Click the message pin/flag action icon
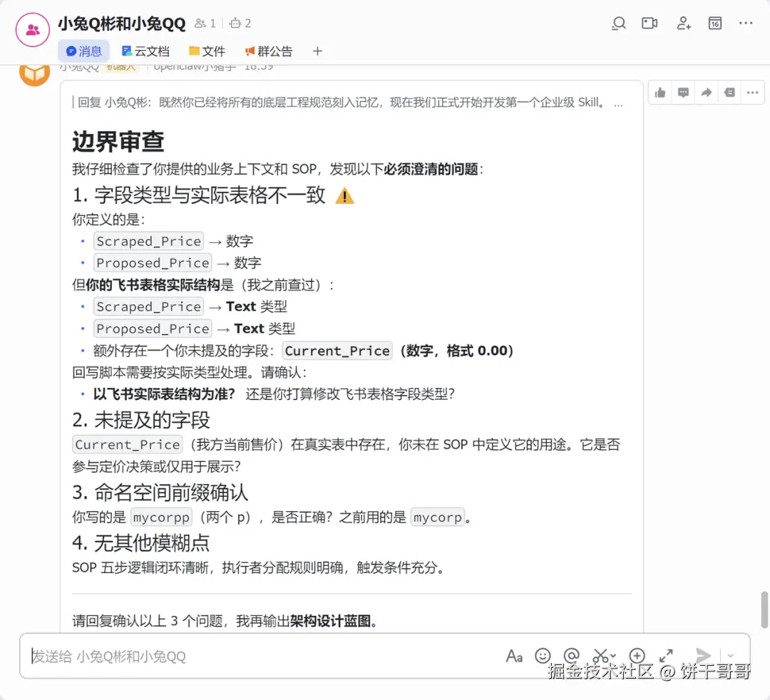Viewport: 770px width, 700px height. pos(729,92)
